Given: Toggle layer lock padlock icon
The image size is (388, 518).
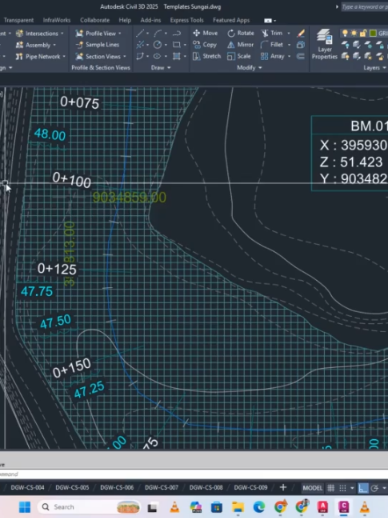Looking at the screenshot, I should pyautogui.click(x=363, y=33).
